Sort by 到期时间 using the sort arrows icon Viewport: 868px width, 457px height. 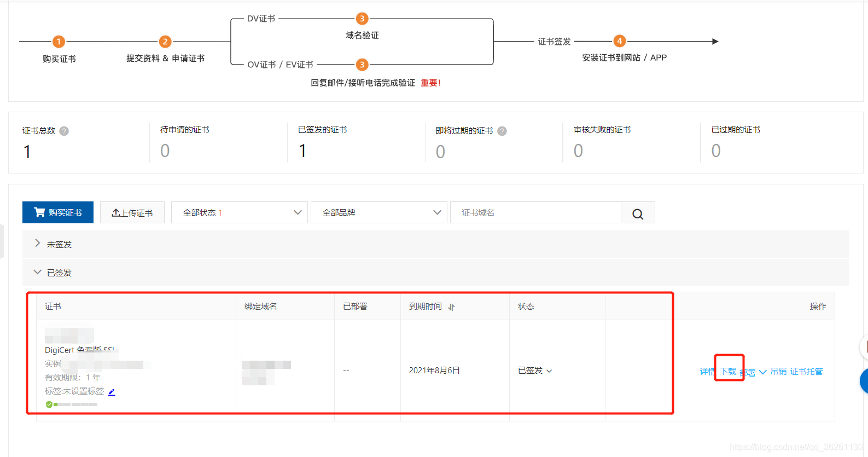pyautogui.click(x=451, y=307)
